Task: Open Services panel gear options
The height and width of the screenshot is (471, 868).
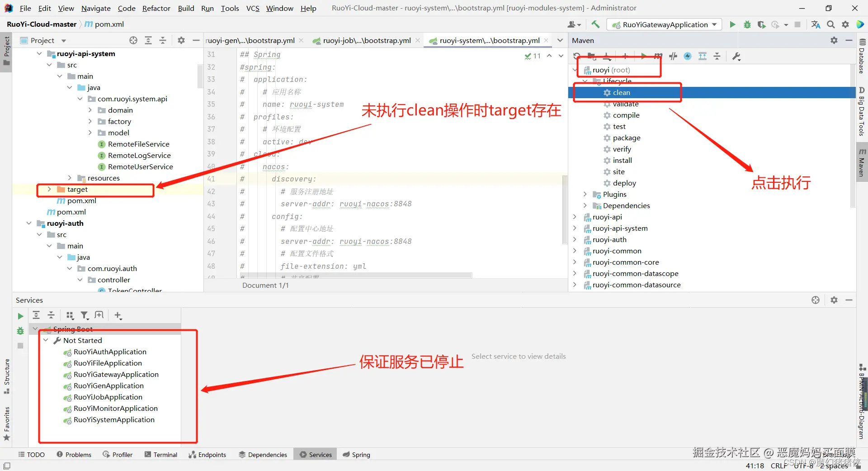Action: click(x=834, y=300)
